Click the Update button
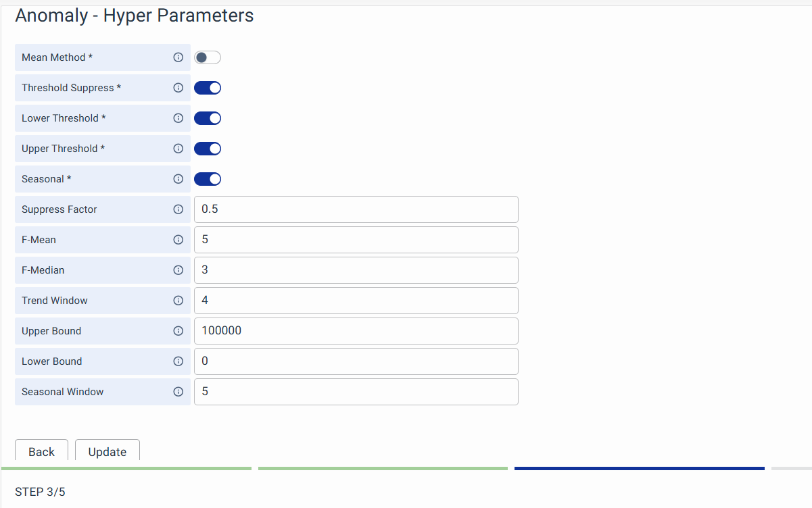The width and height of the screenshot is (812, 508). coord(108,451)
